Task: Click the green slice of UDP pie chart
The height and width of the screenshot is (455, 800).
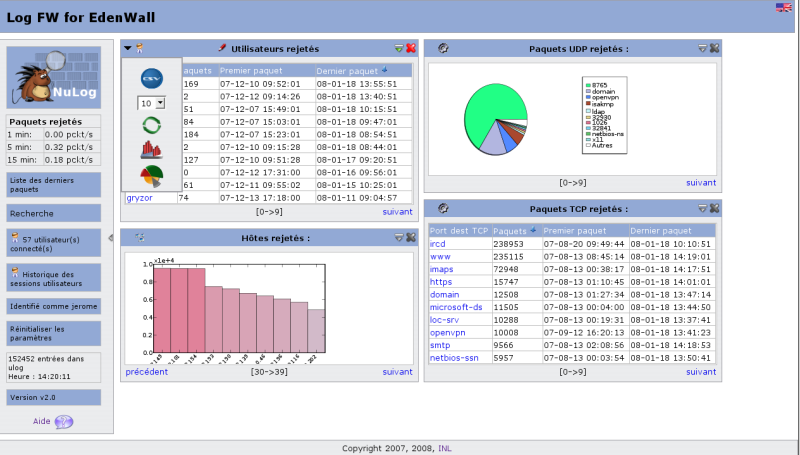Action: (x=492, y=110)
